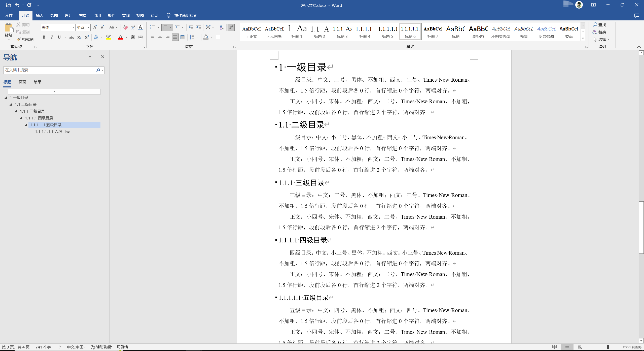Click the Increase Indent icon
The width and height of the screenshot is (644, 351).
(x=199, y=27)
